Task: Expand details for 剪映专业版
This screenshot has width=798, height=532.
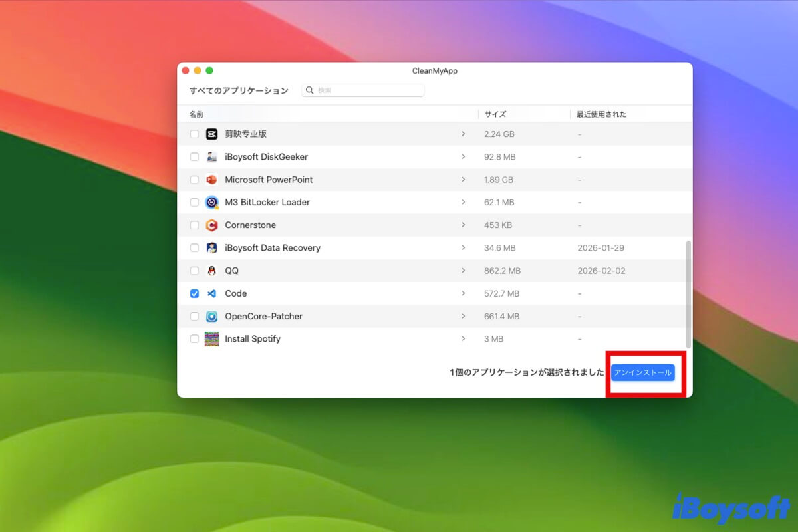Action: (464, 134)
